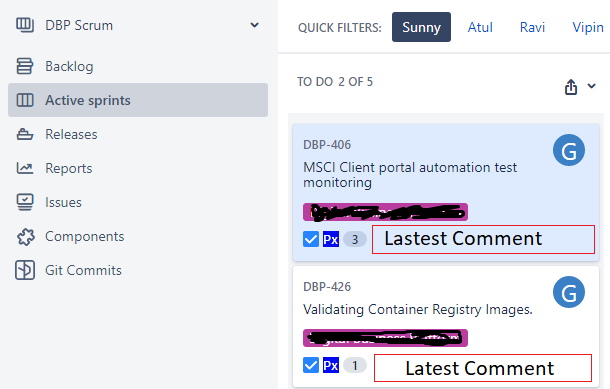Click the estimate badge 1 on DBP-426
Image resolution: width=610 pixels, height=389 pixels.
tap(355, 365)
